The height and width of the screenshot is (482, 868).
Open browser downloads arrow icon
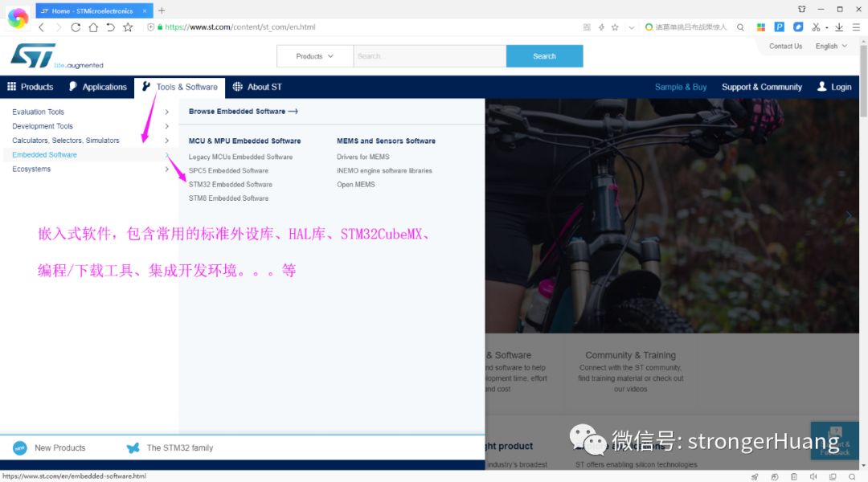(839, 27)
